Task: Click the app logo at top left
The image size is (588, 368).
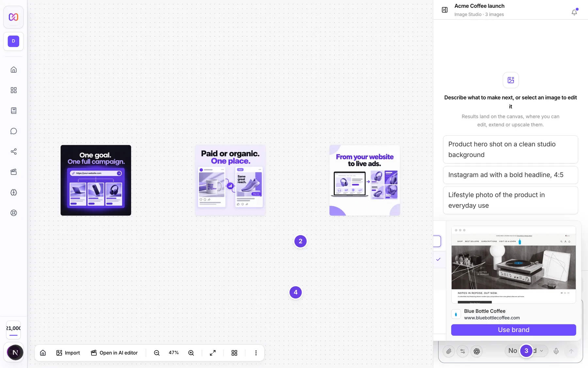Action: coord(13,17)
